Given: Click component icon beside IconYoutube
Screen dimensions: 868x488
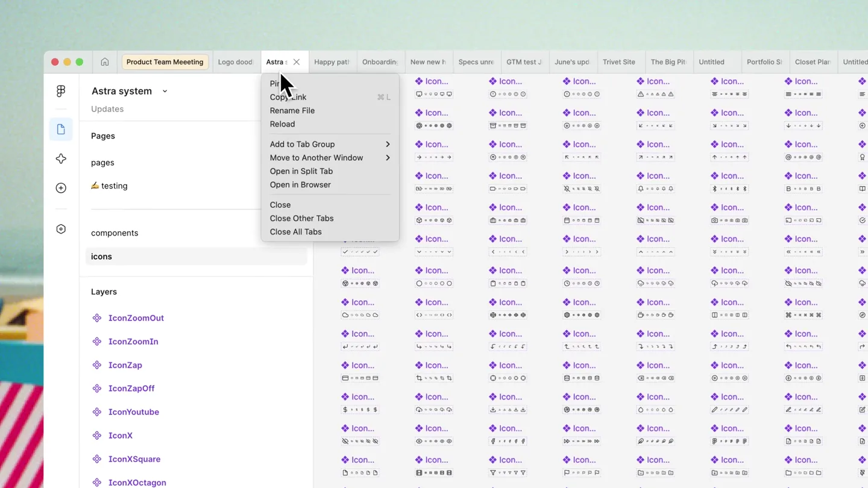Looking at the screenshot, I should point(97,412).
